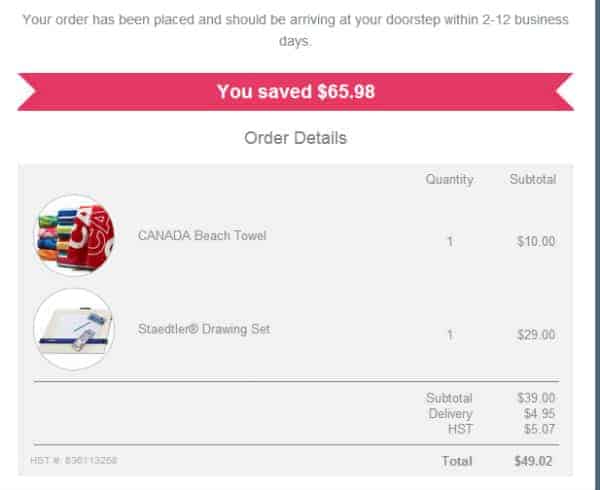This screenshot has width=600, height=490.
Task: Click the You saved $65.98 banner
Action: (295, 92)
